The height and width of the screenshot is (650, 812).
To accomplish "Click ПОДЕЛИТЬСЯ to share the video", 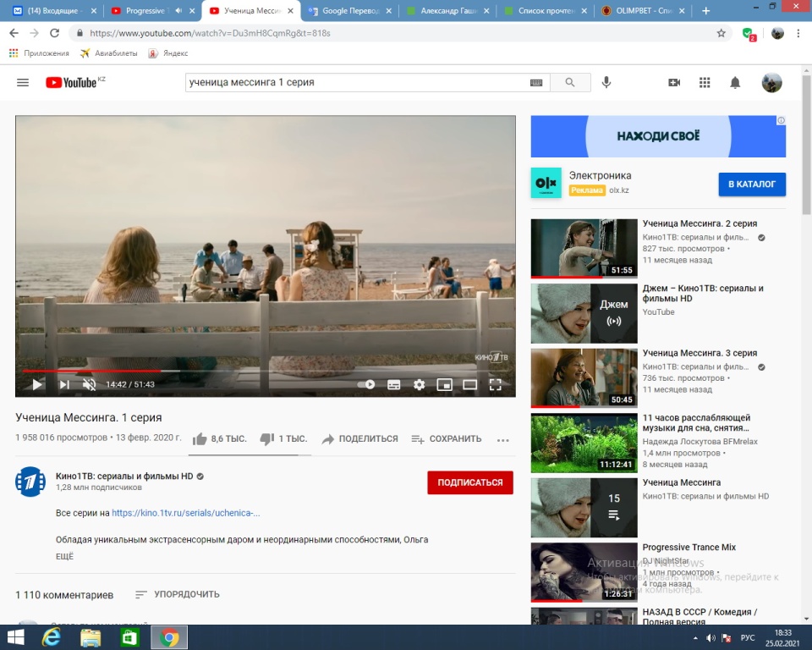I will (359, 439).
